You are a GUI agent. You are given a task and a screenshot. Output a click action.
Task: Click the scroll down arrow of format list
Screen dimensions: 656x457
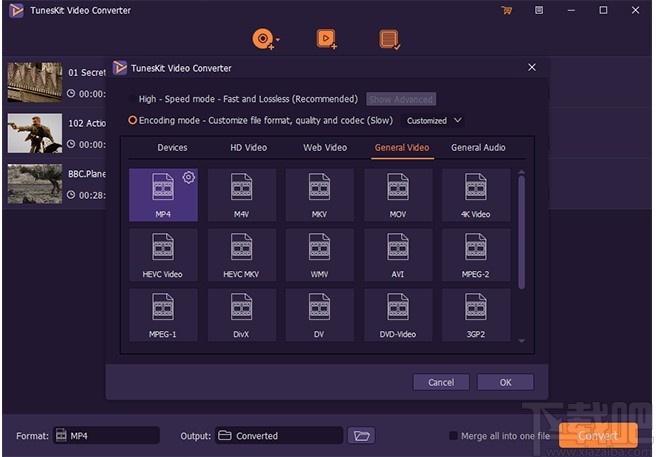521,341
